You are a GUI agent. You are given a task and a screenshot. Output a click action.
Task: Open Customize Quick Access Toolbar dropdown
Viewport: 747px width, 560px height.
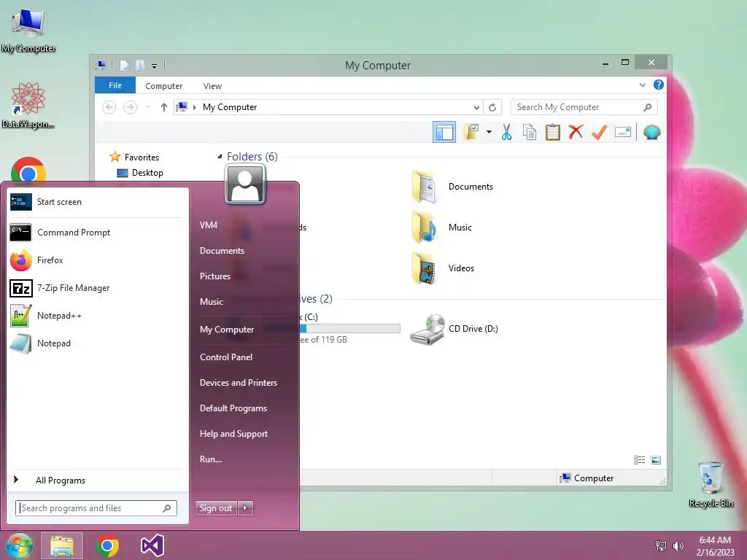pyautogui.click(x=154, y=66)
